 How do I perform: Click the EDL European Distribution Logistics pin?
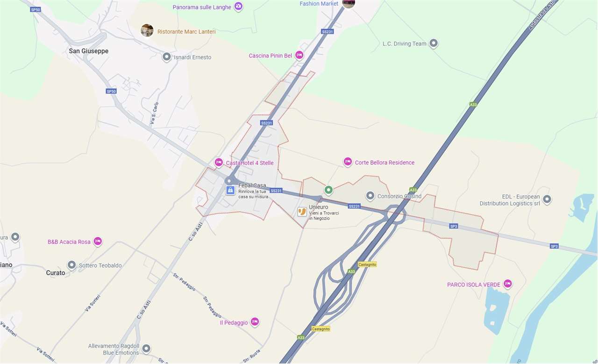tap(547, 199)
